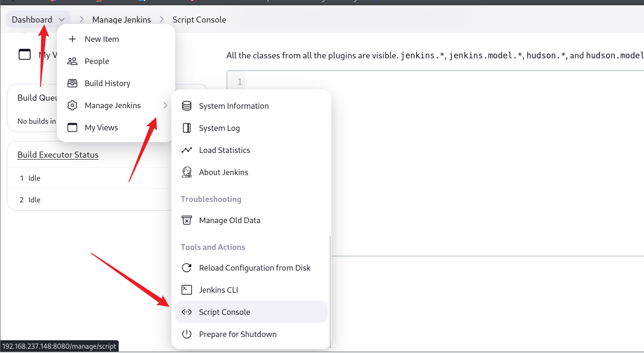
Task: Open the Build Executor Status link
Action: (58, 155)
